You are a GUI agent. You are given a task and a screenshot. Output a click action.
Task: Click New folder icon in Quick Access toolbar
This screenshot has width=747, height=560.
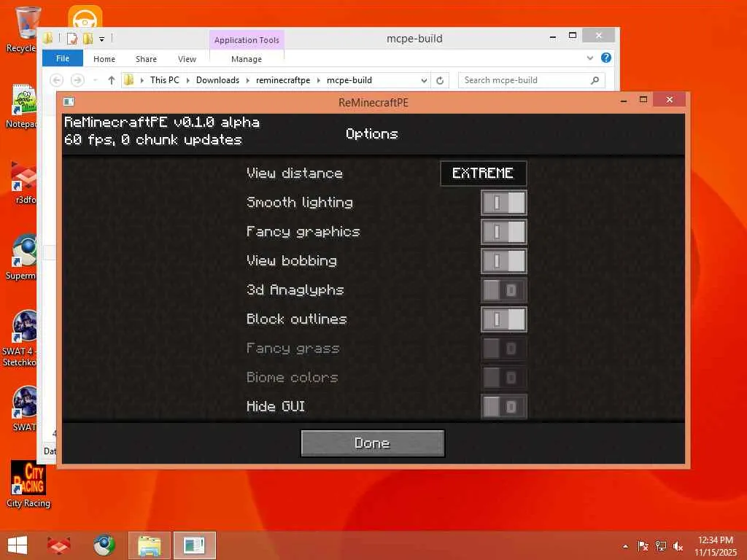(88, 39)
